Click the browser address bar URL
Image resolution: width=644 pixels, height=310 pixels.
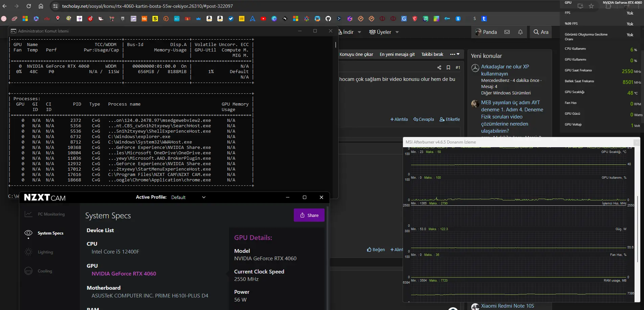coord(147,6)
